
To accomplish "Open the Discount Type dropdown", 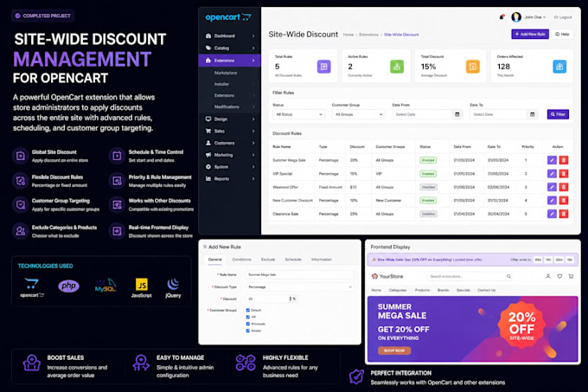I will (x=300, y=287).
